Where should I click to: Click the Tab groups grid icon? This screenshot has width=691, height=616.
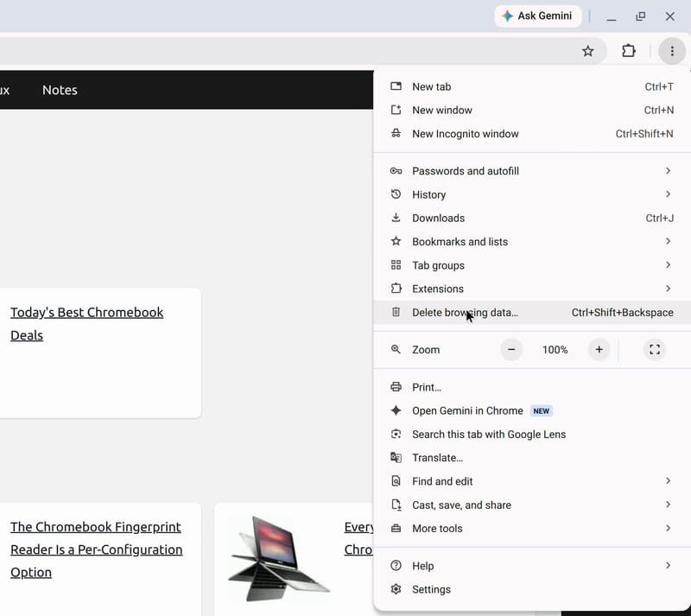coord(396,265)
